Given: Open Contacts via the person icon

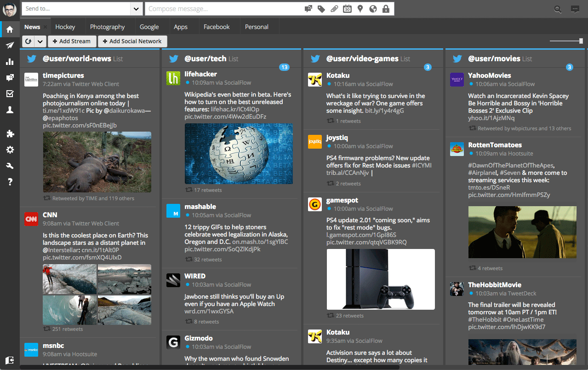Looking at the screenshot, I should 10,110.
